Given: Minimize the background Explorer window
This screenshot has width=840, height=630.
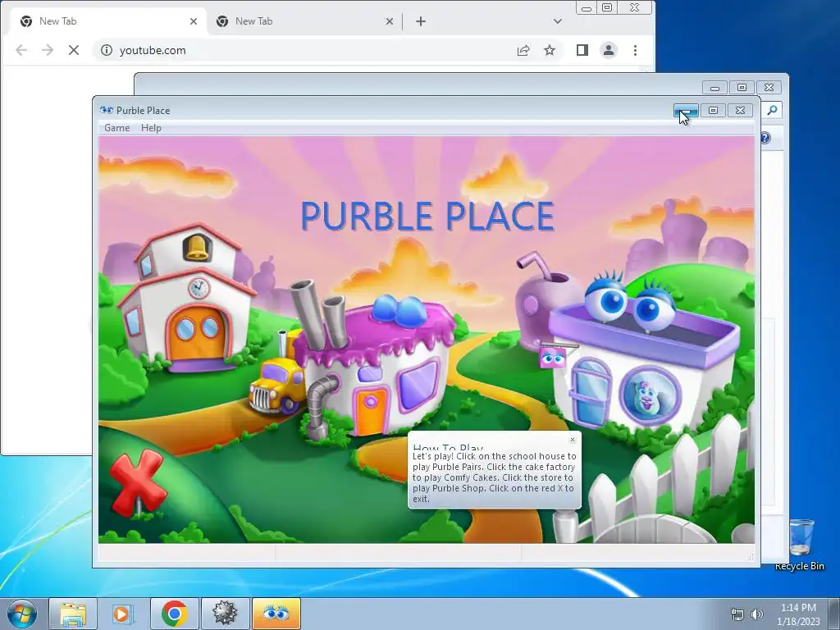Looking at the screenshot, I should [x=714, y=87].
